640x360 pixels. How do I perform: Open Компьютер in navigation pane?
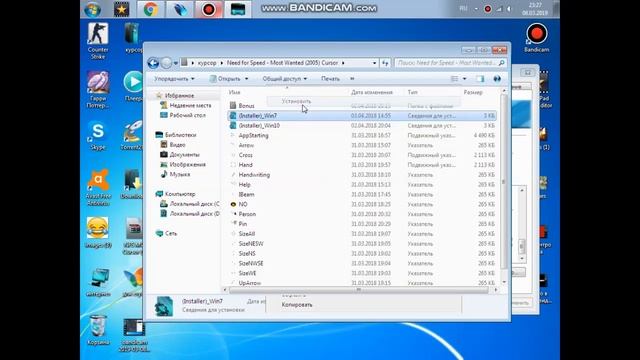tap(180, 194)
